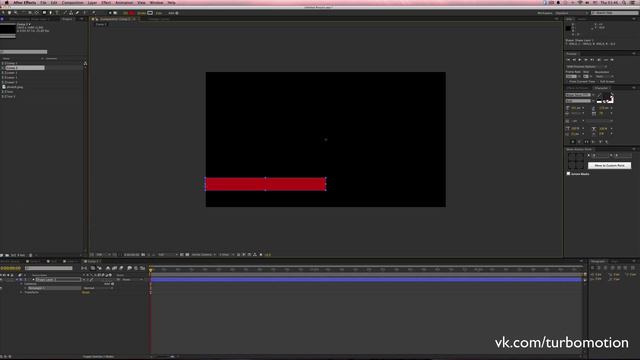Click Reset next to Transform
This screenshot has height=360, width=640.
(x=86, y=292)
